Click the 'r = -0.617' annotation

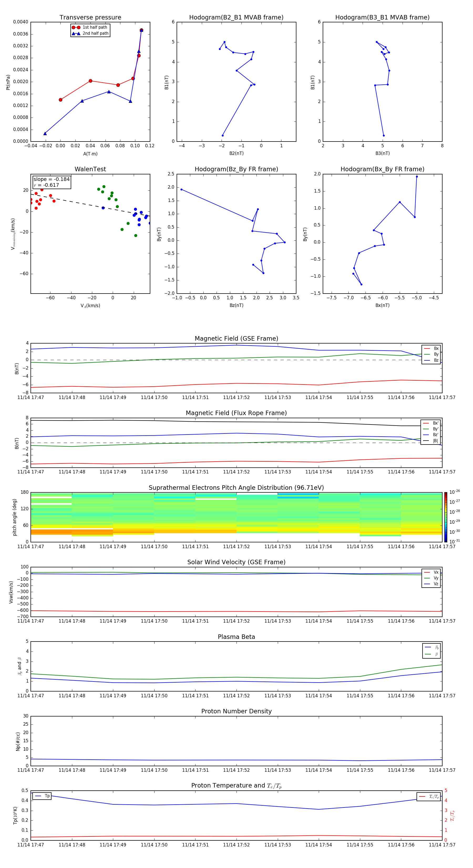(47, 185)
